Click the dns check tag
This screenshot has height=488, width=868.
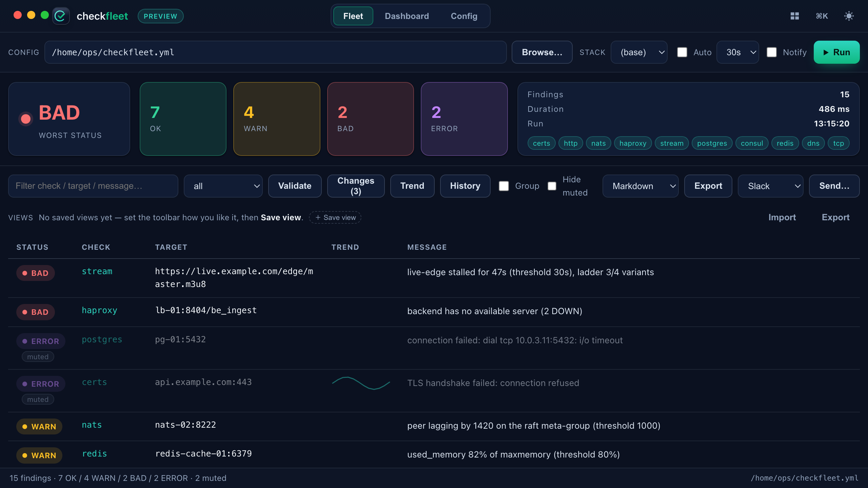coord(813,143)
